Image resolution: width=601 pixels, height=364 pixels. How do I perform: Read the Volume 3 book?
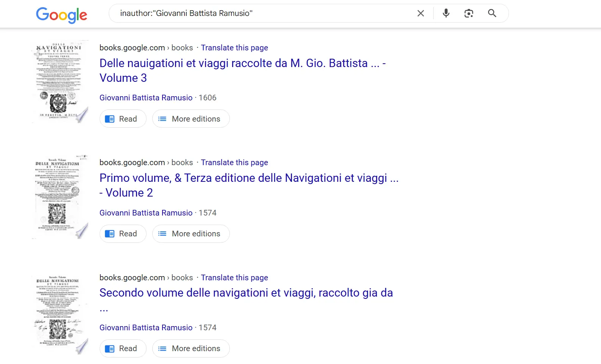tap(123, 119)
